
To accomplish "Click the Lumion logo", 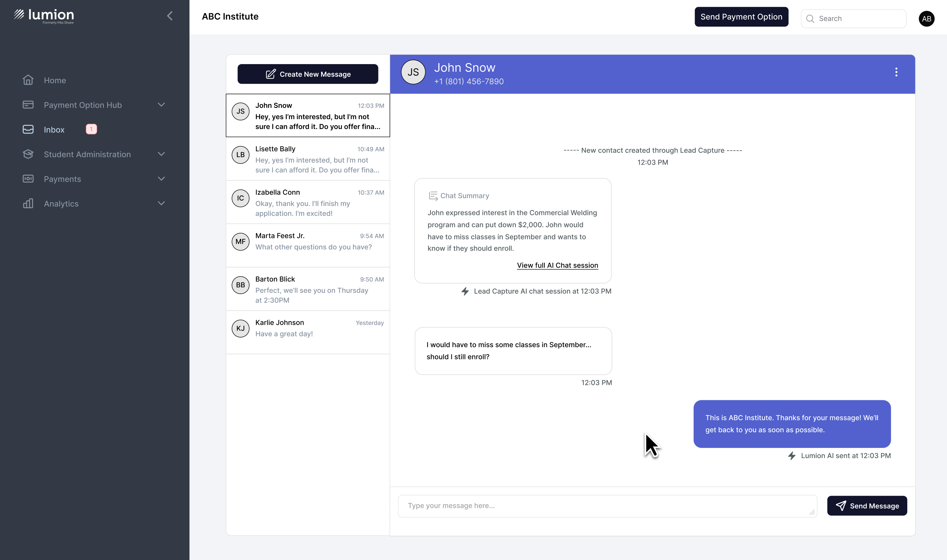I will [x=44, y=16].
